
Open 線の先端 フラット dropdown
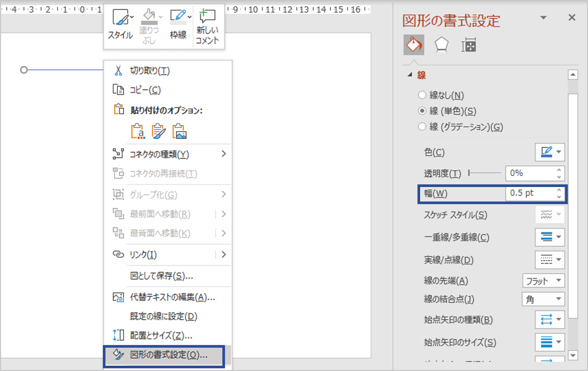[x=543, y=281]
